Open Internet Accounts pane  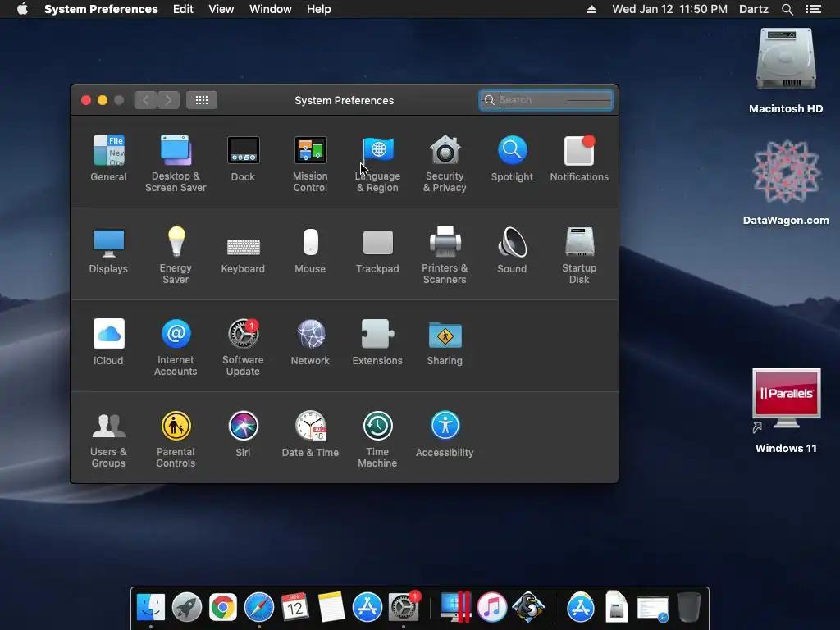click(176, 347)
